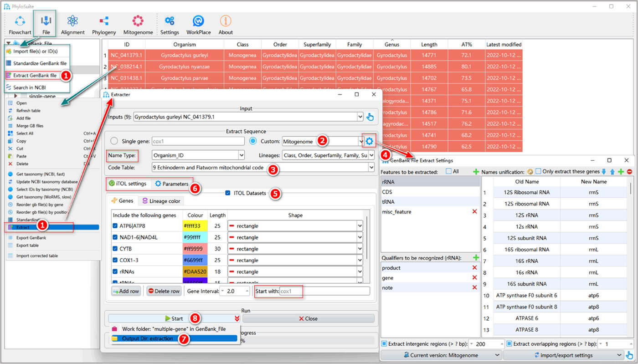
Task: Open the Mitogenome toolbar menu
Action: [138, 25]
